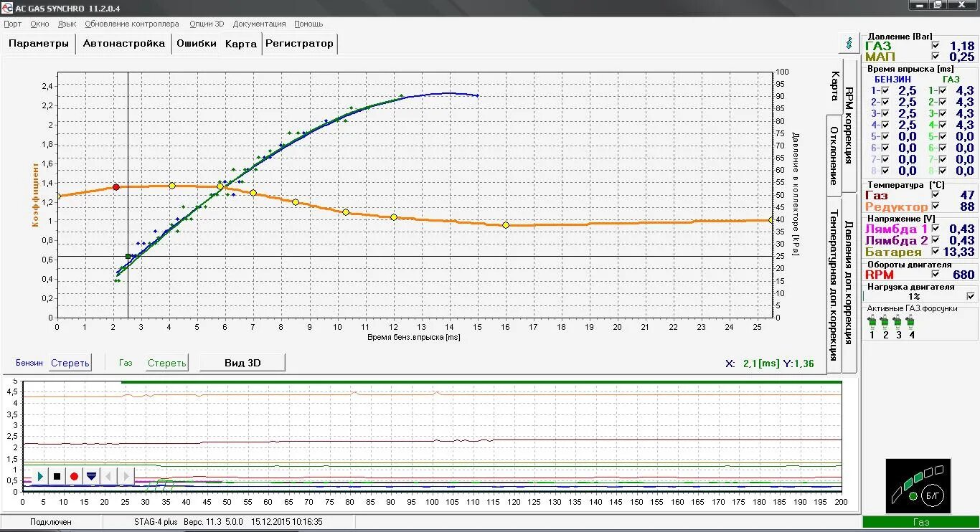This screenshot has height=532, width=980.
Task: Toggle the МАП pressure checkbox
Action: 936,57
